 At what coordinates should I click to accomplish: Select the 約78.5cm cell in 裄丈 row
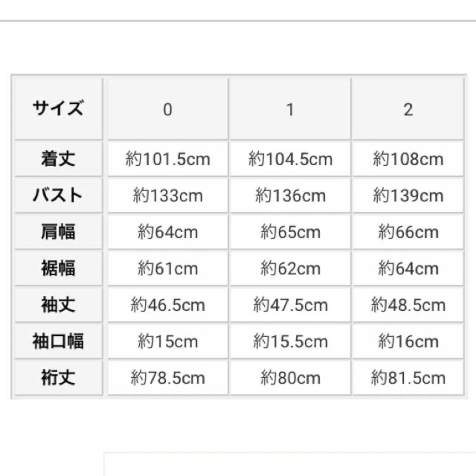(167, 378)
